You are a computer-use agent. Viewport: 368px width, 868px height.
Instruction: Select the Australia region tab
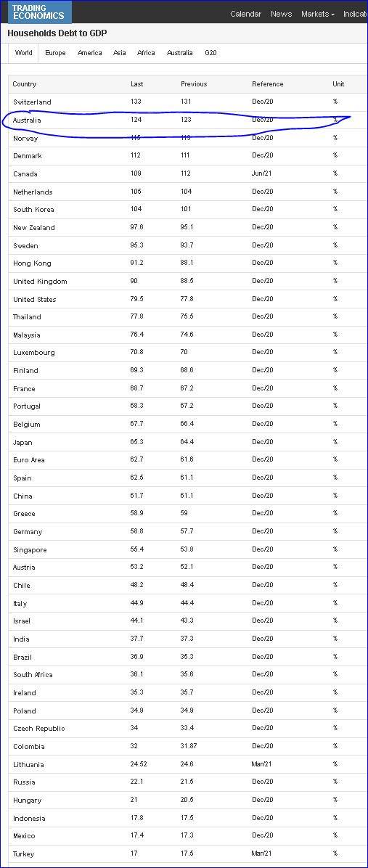click(180, 53)
